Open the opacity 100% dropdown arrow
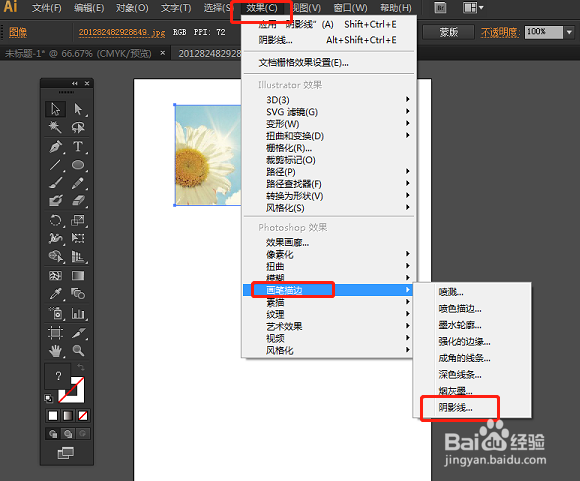This screenshot has width=580, height=481. (569, 32)
